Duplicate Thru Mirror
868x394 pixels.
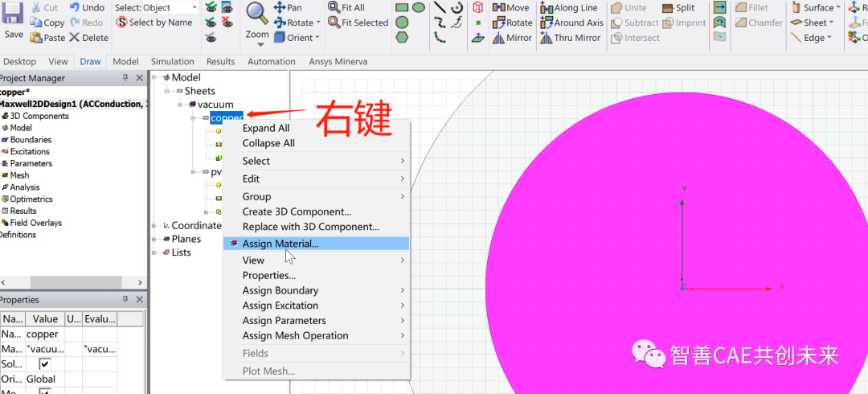(x=570, y=38)
